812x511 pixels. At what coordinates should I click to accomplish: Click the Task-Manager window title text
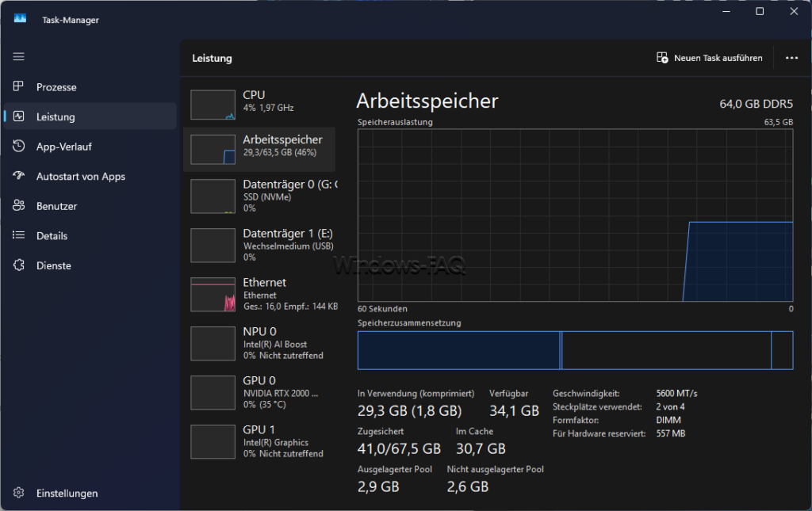pos(71,20)
